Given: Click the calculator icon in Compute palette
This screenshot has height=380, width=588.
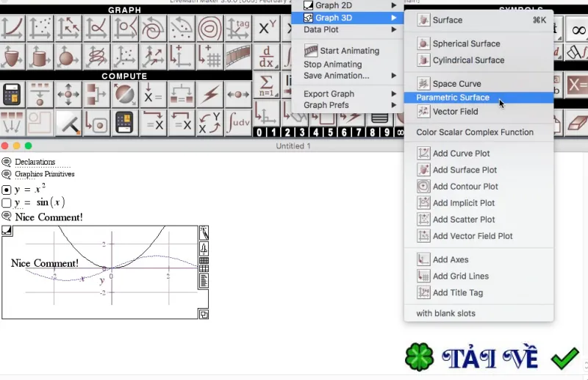Looking at the screenshot, I should pyautogui.click(x=12, y=94).
